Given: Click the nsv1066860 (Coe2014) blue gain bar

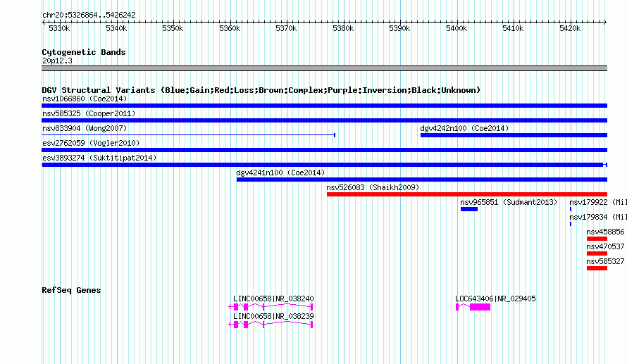Looking at the screenshot, I should pyautogui.click(x=324, y=106).
